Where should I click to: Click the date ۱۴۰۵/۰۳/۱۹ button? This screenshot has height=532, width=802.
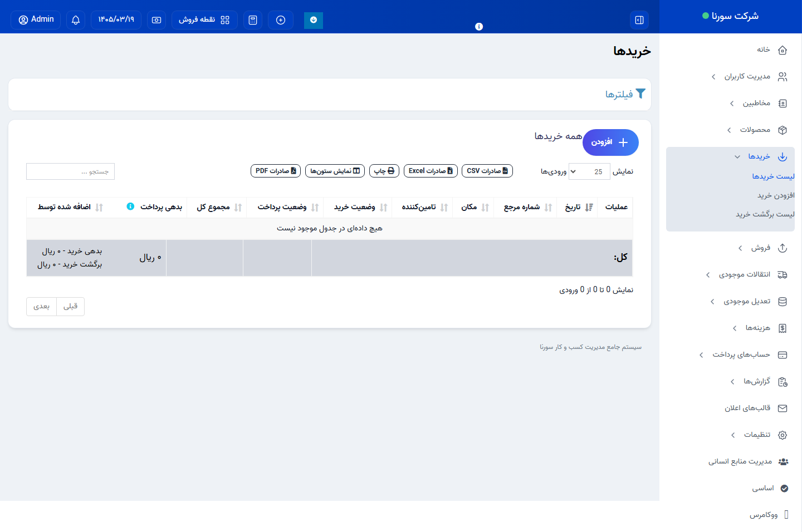[116, 20]
